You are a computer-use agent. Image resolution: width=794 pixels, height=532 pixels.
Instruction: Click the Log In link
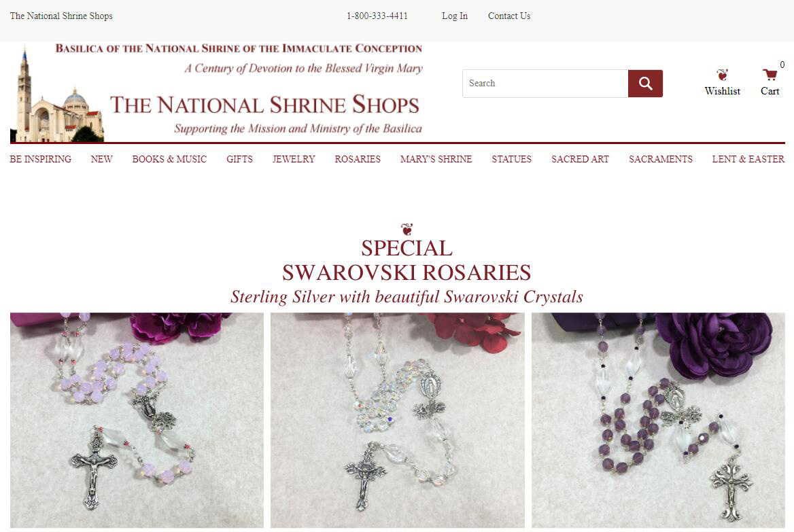click(455, 16)
